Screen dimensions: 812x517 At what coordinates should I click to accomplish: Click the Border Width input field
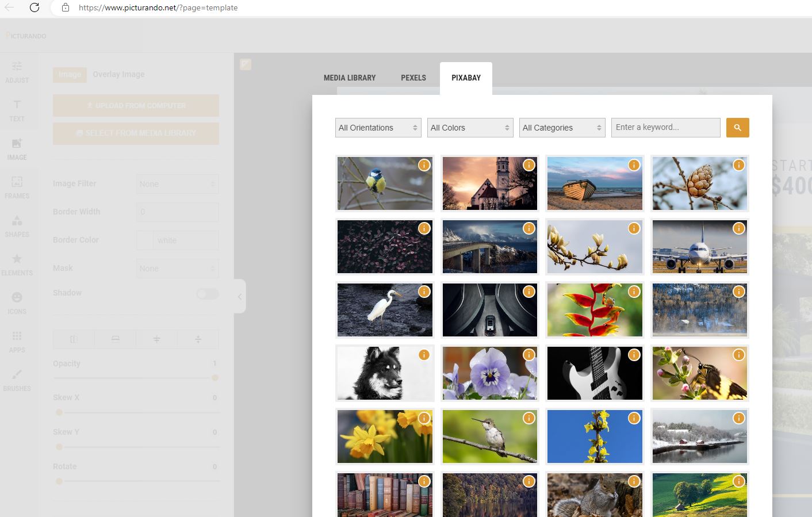pyautogui.click(x=177, y=212)
